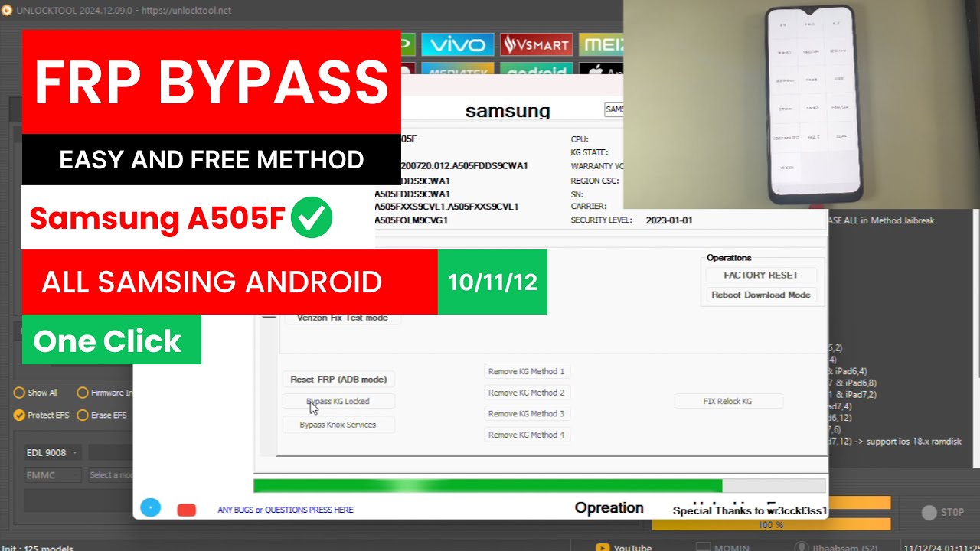The height and width of the screenshot is (551, 980).
Task: Click the UnlockTool title bar app icon
Action: (7, 10)
